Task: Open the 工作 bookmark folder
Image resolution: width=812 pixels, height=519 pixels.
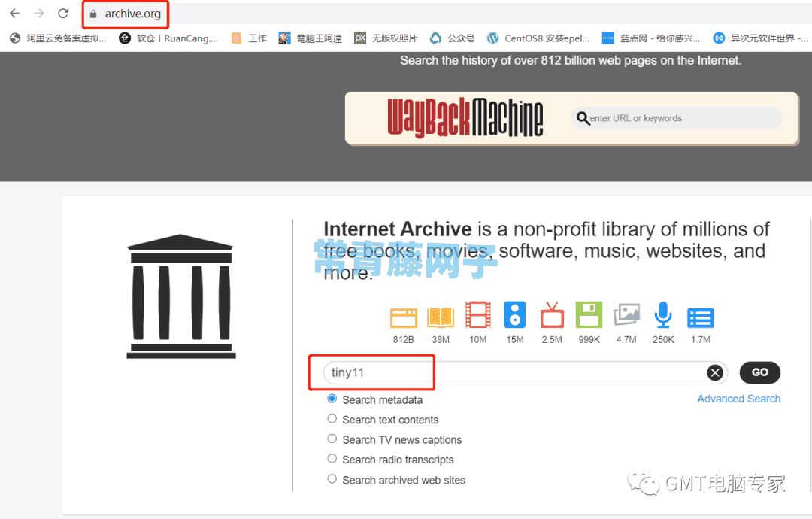Action: 249,38
